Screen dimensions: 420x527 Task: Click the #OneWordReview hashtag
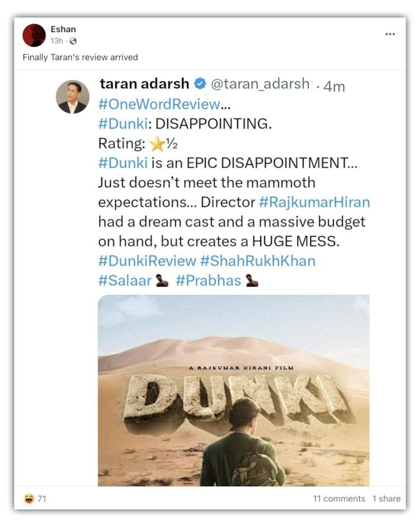click(159, 104)
